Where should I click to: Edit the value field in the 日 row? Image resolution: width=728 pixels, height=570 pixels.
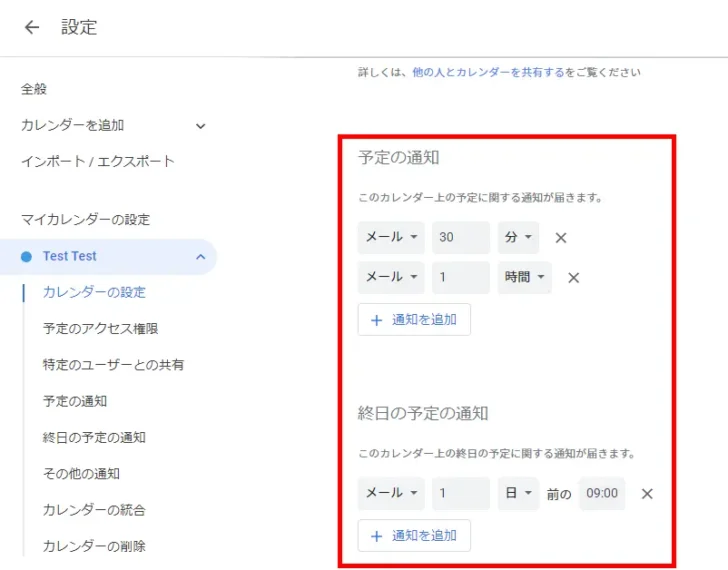461,493
